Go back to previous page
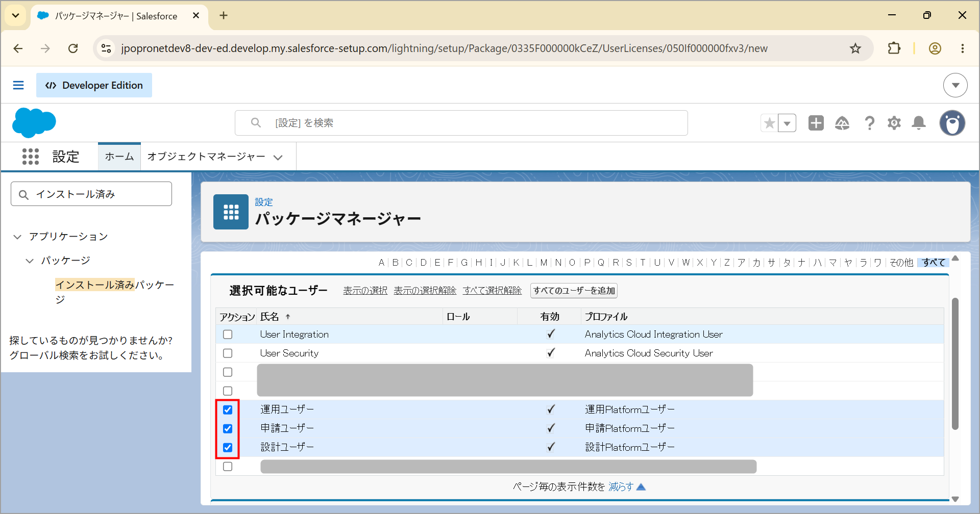980x514 pixels. click(18, 48)
